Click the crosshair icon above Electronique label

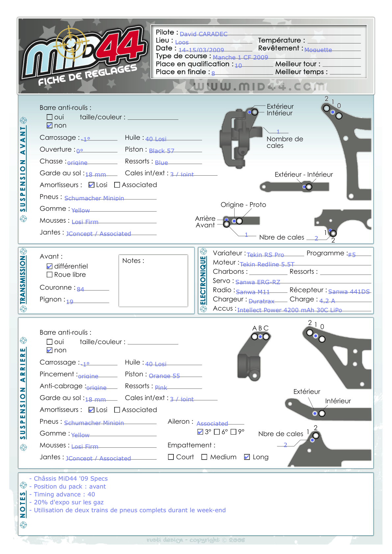[203, 252]
